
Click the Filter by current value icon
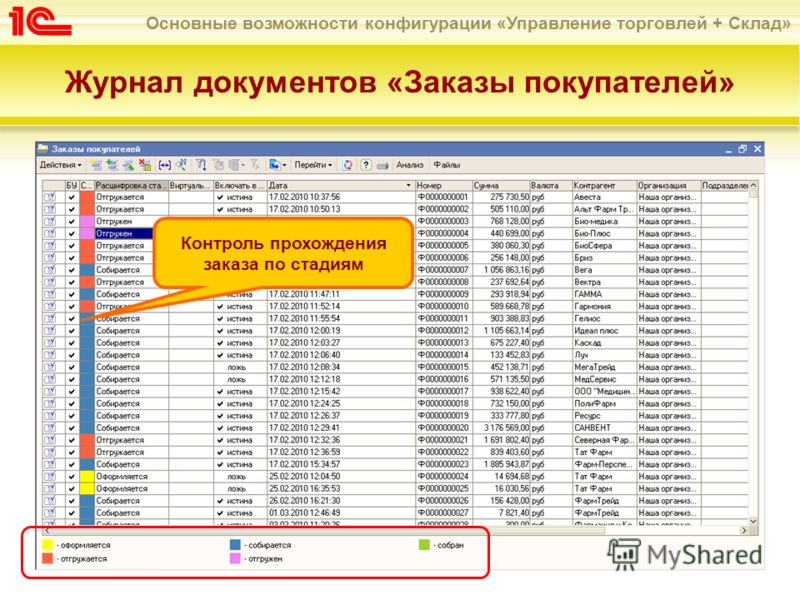(x=218, y=165)
